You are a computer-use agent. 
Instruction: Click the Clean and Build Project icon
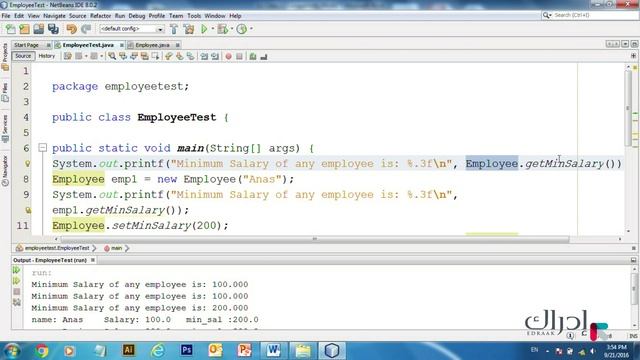189,29
